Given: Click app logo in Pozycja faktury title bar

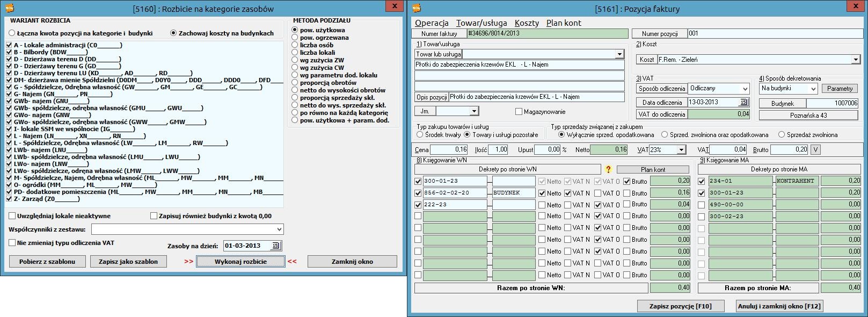Looking at the screenshot, I should coord(417,8).
